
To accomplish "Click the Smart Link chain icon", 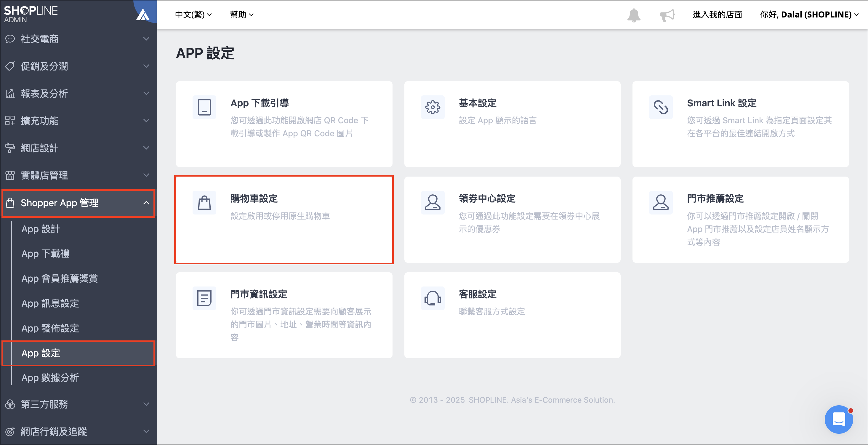I will click(661, 107).
